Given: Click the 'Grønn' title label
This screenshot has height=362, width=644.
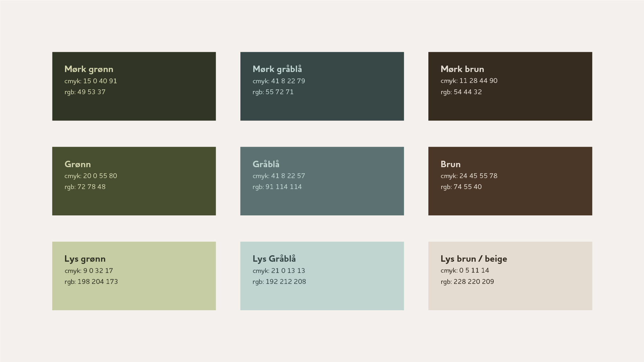Looking at the screenshot, I should tap(78, 164).
